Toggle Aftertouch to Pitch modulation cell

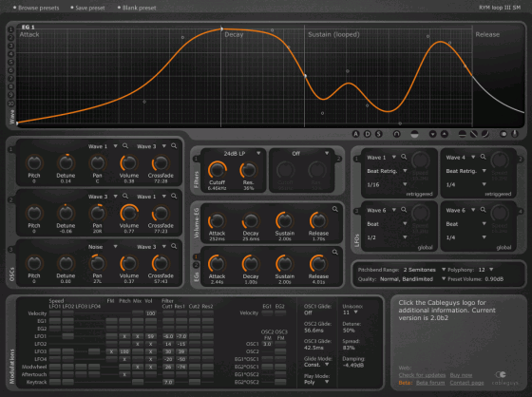(x=124, y=374)
